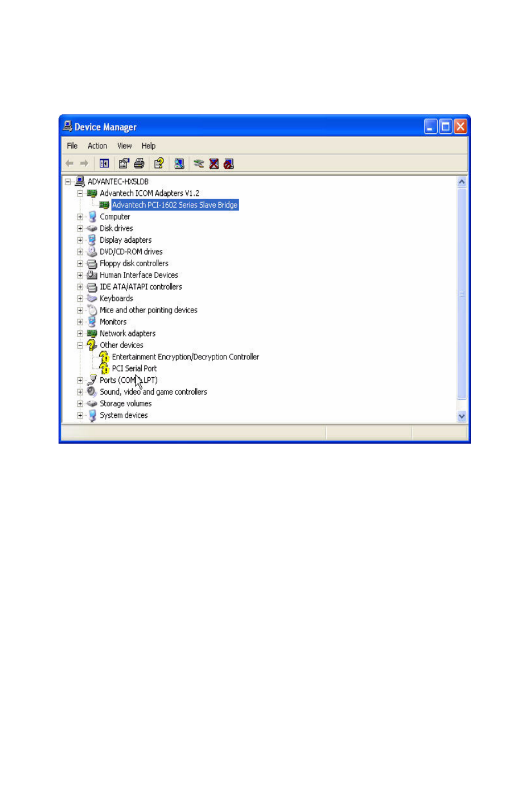Click the Disk drives category icon
532x798 pixels.
coord(92,228)
